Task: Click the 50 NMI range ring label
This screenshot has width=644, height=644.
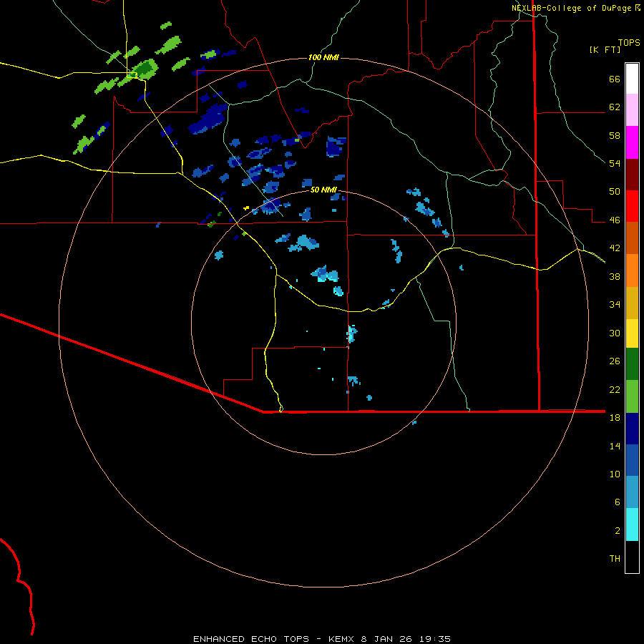Action: pos(323,190)
